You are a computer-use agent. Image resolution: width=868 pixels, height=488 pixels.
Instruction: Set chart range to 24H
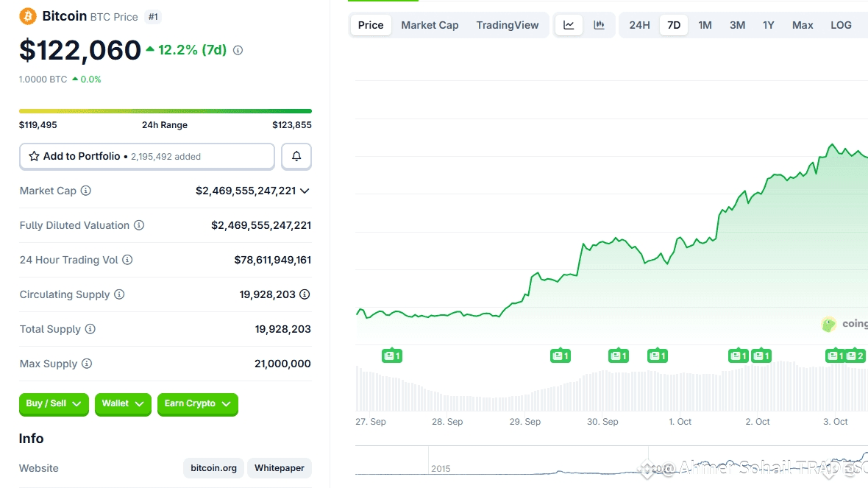(639, 25)
